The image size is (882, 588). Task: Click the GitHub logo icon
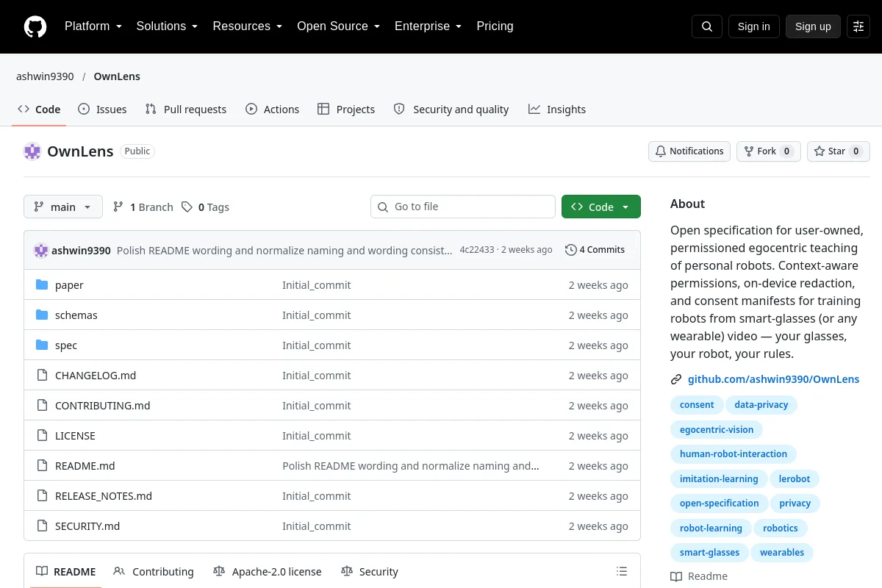tap(35, 26)
